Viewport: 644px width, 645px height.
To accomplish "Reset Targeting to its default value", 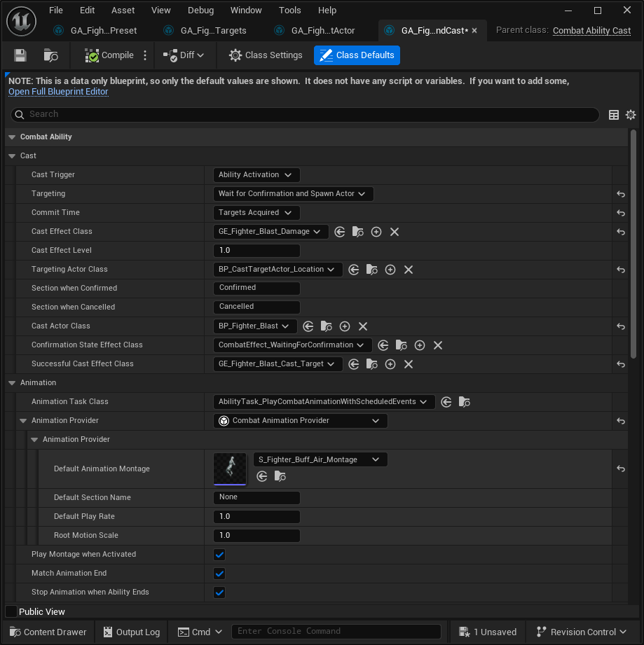I will [x=621, y=194].
